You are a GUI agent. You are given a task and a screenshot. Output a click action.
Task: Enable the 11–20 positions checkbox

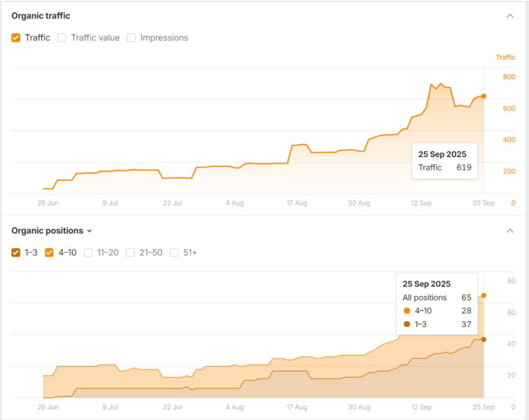click(88, 252)
